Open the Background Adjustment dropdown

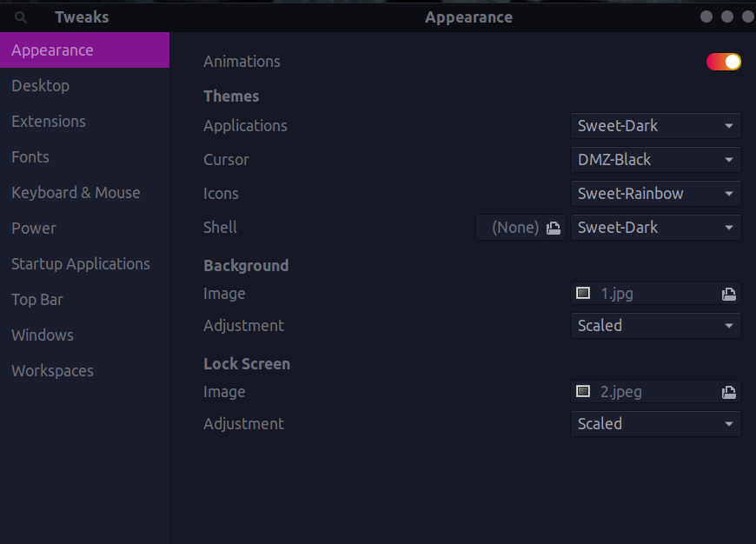point(655,325)
